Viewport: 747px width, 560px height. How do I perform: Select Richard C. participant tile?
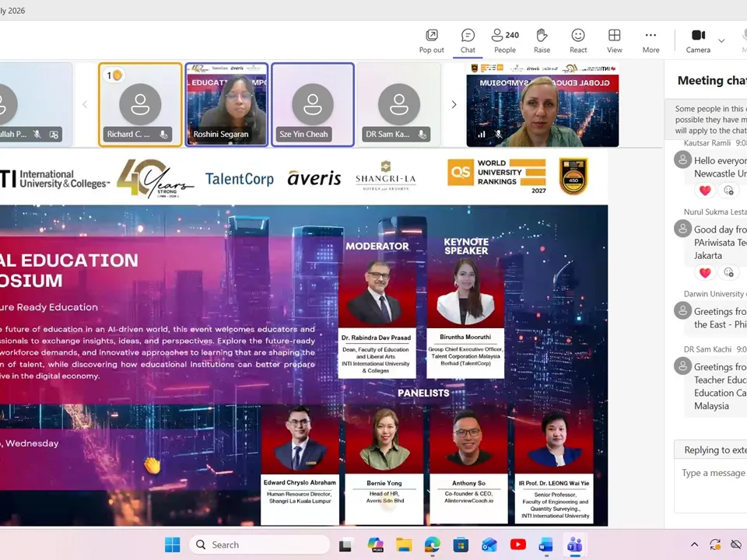(x=140, y=104)
